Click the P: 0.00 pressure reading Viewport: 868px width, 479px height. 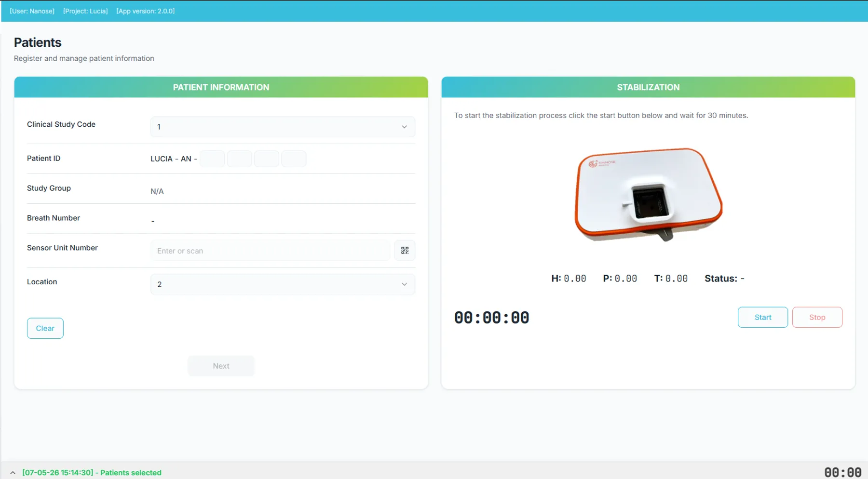click(620, 279)
